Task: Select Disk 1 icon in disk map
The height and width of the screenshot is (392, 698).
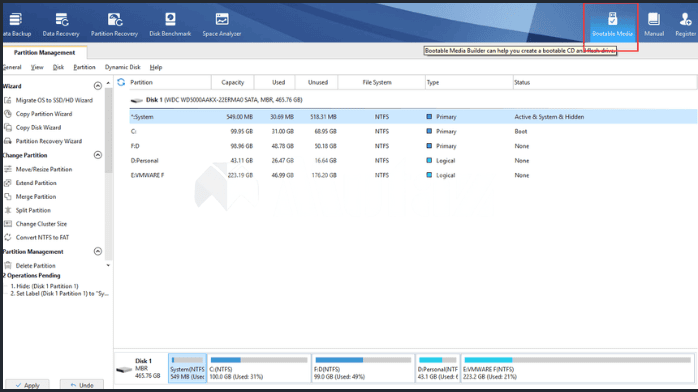Action: (x=124, y=369)
